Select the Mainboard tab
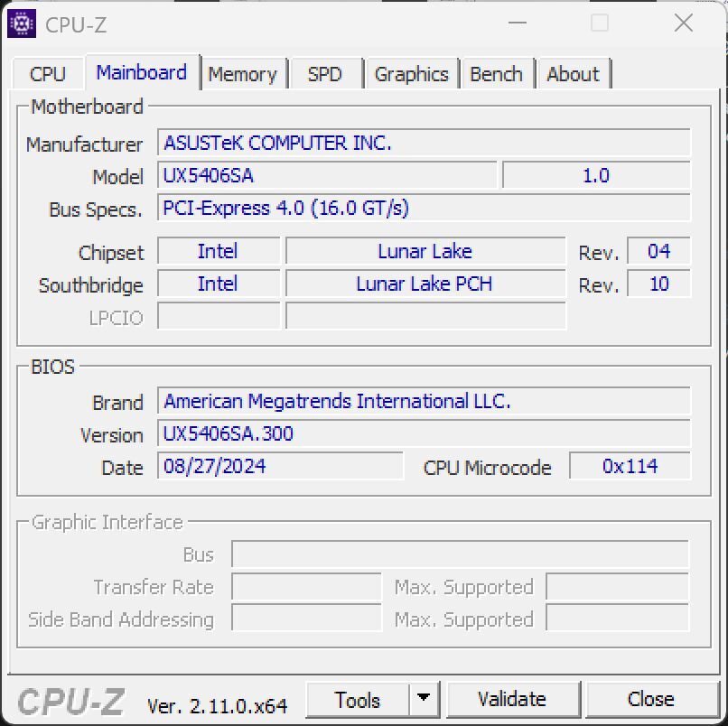The width and height of the screenshot is (728, 726). click(x=141, y=73)
